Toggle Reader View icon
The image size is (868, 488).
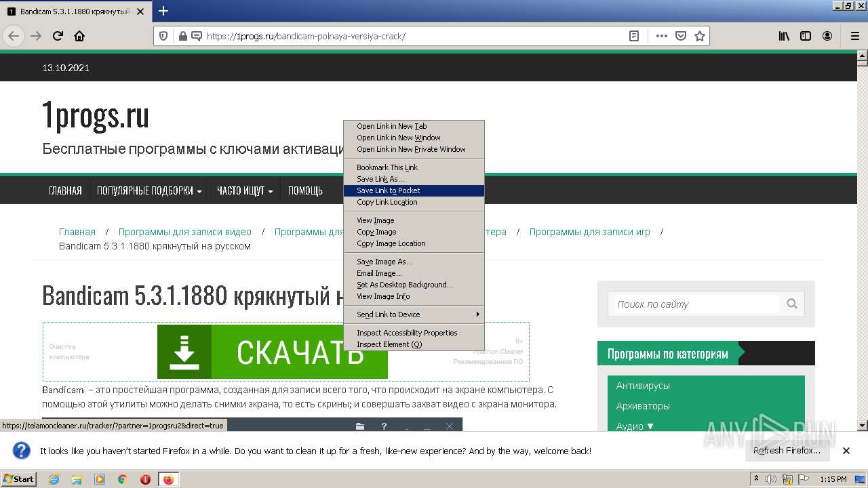tap(634, 36)
